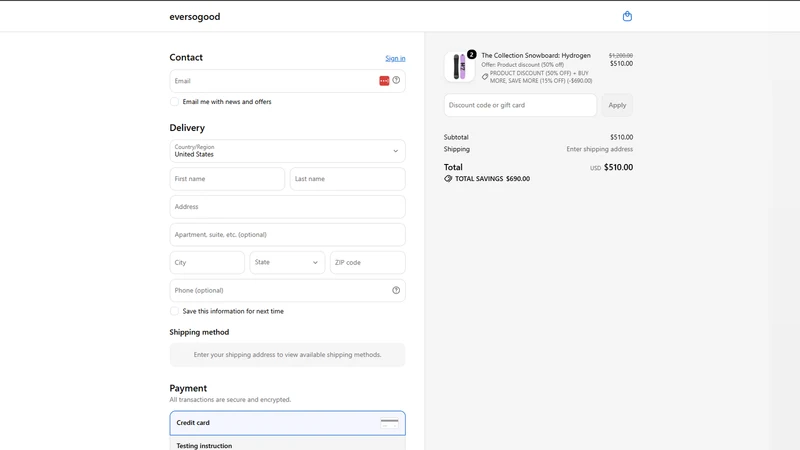Focus the Last name field
This screenshot has height=450, width=800.
click(347, 179)
